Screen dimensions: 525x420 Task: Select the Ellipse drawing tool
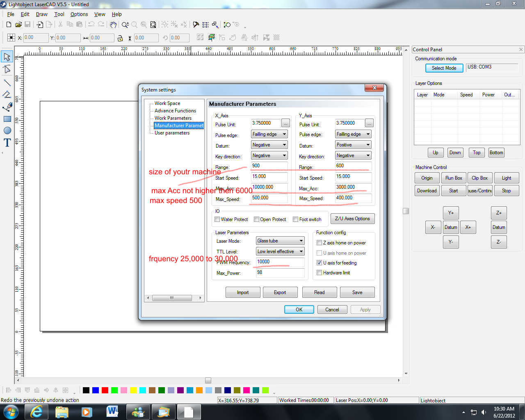click(7, 130)
